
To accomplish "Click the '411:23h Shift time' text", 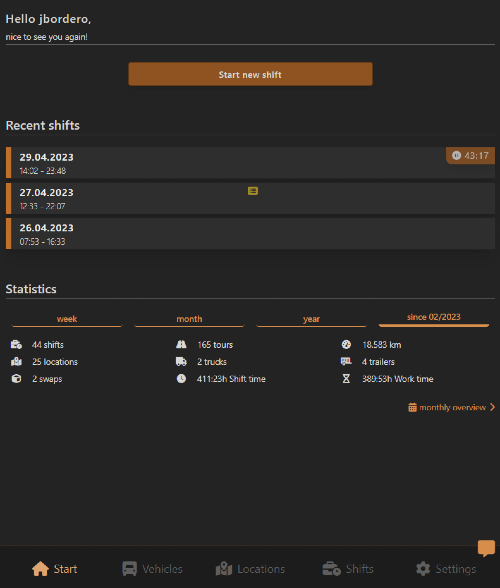I will coord(231,379).
